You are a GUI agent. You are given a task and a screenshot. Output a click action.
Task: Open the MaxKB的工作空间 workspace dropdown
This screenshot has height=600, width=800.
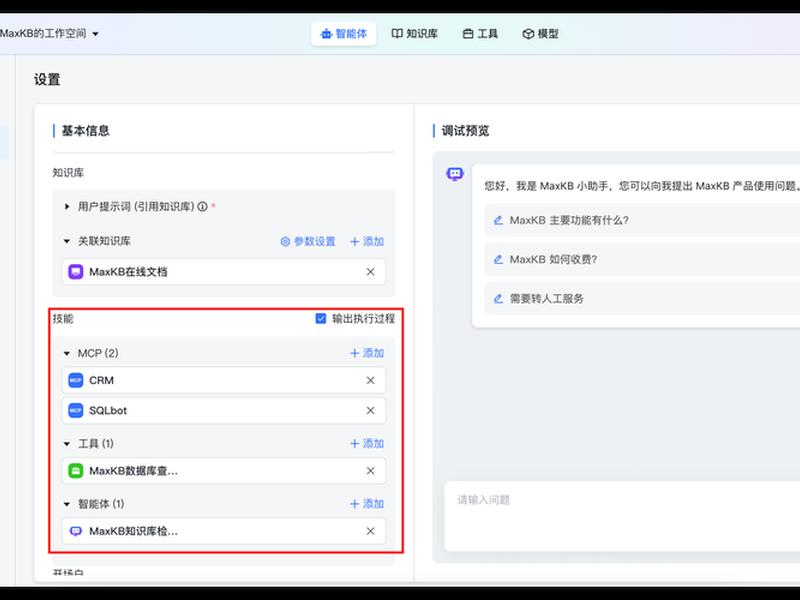[x=49, y=34]
